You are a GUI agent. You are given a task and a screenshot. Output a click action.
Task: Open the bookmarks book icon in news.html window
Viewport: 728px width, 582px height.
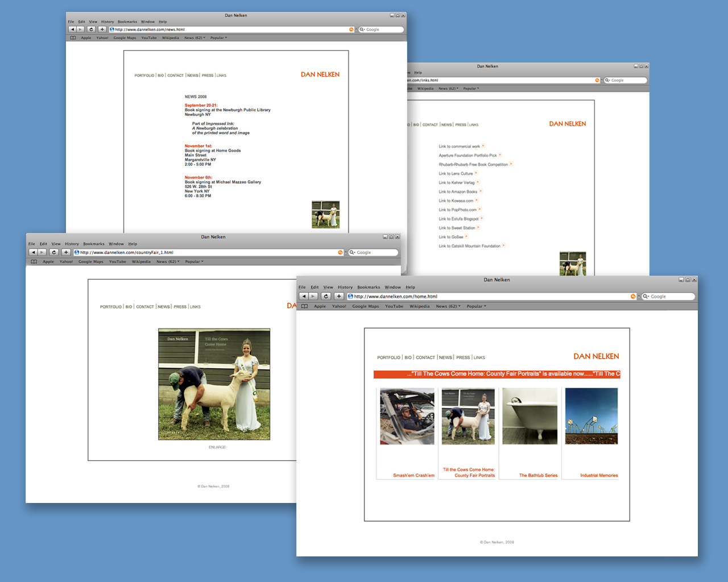pos(73,38)
